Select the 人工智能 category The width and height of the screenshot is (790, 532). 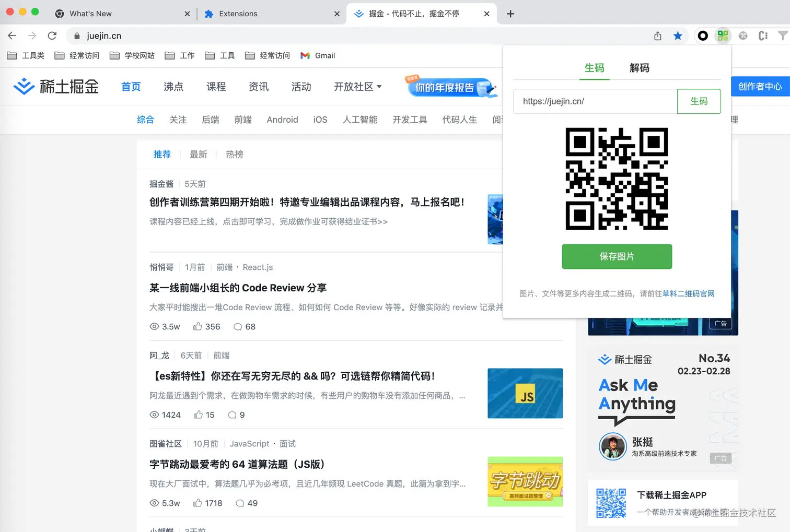tap(360, 120)
